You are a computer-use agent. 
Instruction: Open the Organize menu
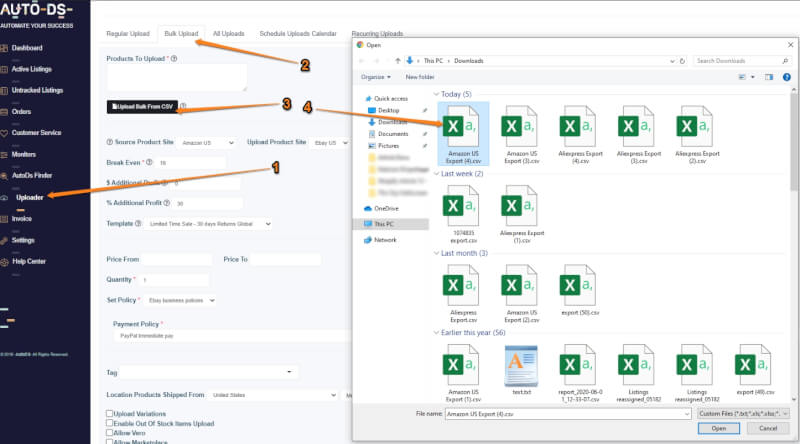[x=376, y=77]
